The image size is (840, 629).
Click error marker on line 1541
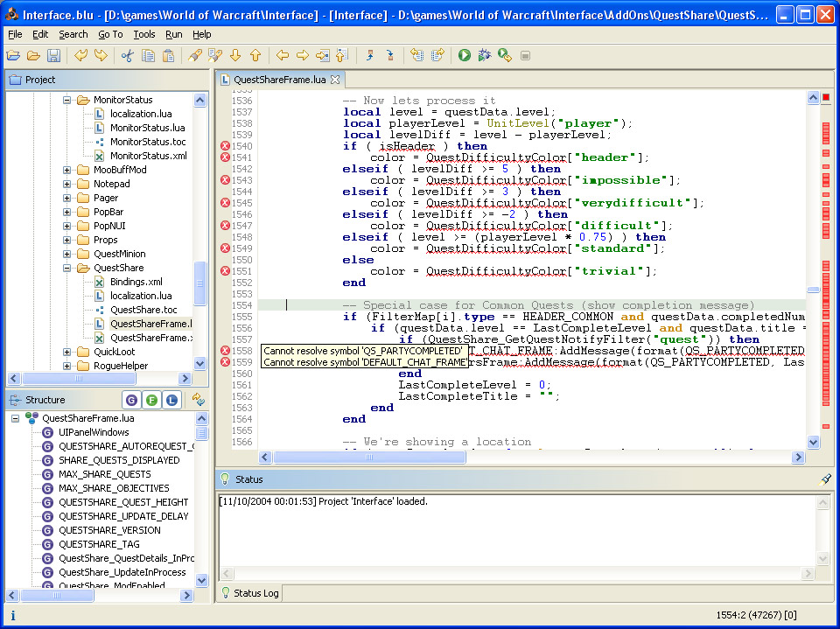pyautogui.click(x=225, y=157)
